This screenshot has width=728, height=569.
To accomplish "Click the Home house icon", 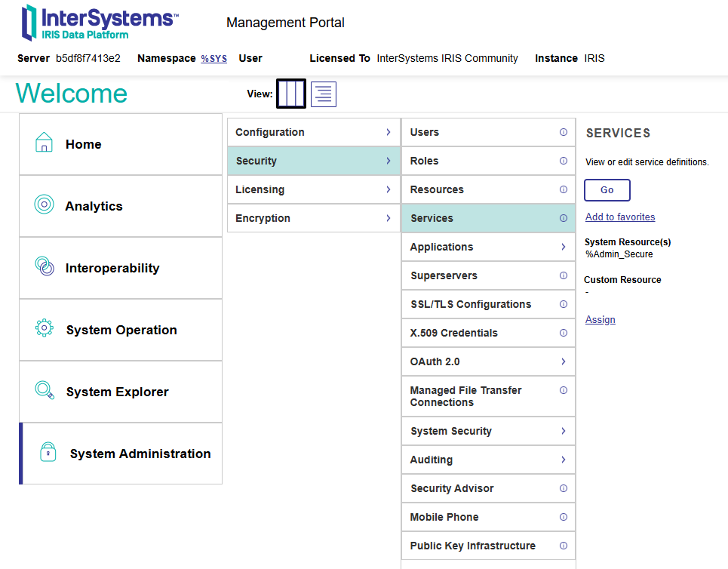I will 45,142.
